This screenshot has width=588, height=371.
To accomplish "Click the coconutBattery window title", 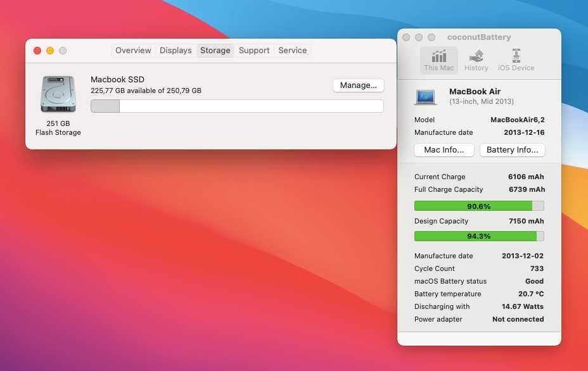I will [x=479, y=37].
